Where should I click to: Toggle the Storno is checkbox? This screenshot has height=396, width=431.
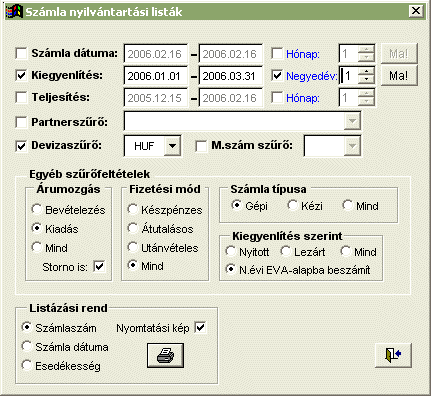[x=99, y=267]
